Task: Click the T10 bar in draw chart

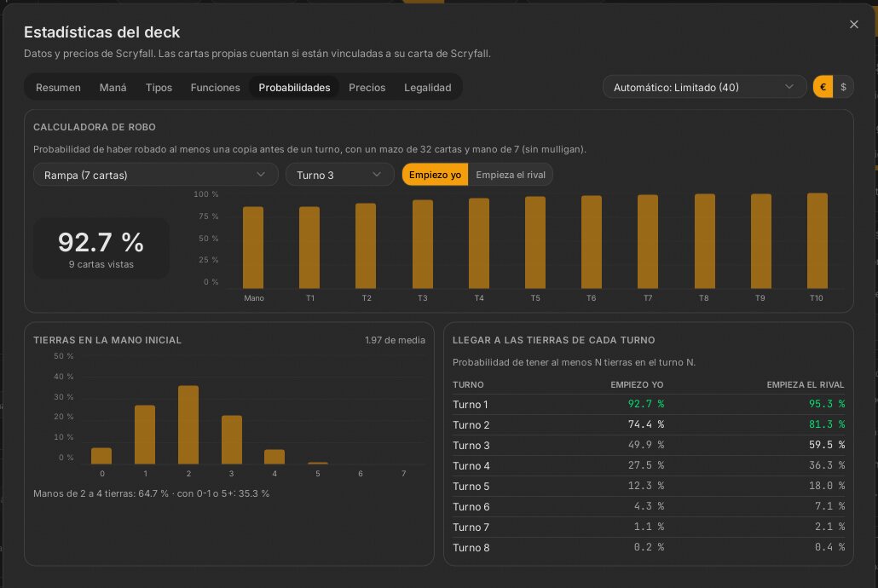Action: tap(817, 241)
